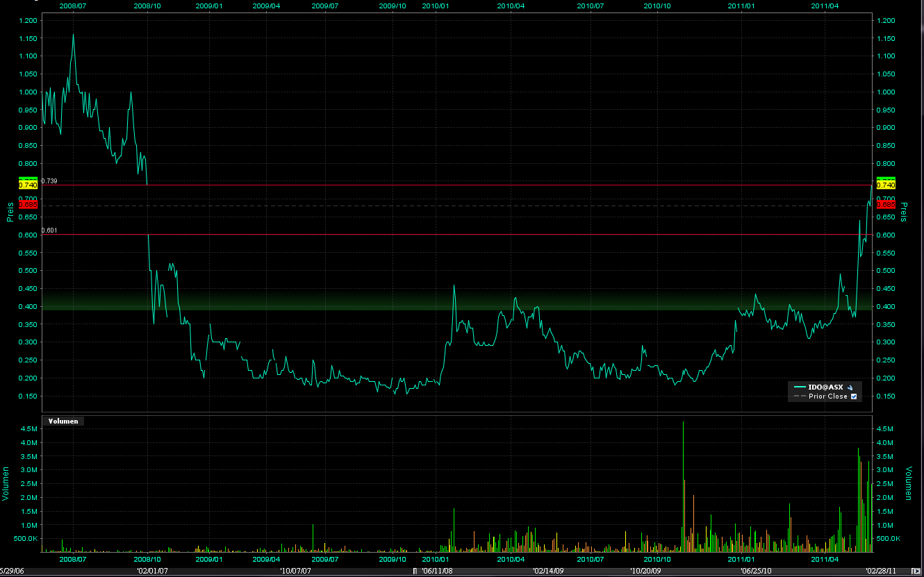Click the IDO@ASX legend label

pos(827,387)
